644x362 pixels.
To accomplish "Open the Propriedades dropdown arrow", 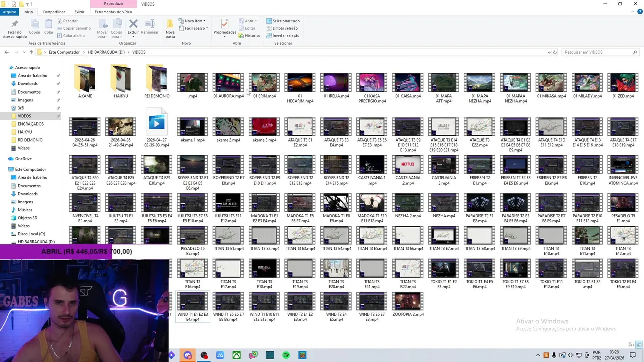I will click(225, 37).
